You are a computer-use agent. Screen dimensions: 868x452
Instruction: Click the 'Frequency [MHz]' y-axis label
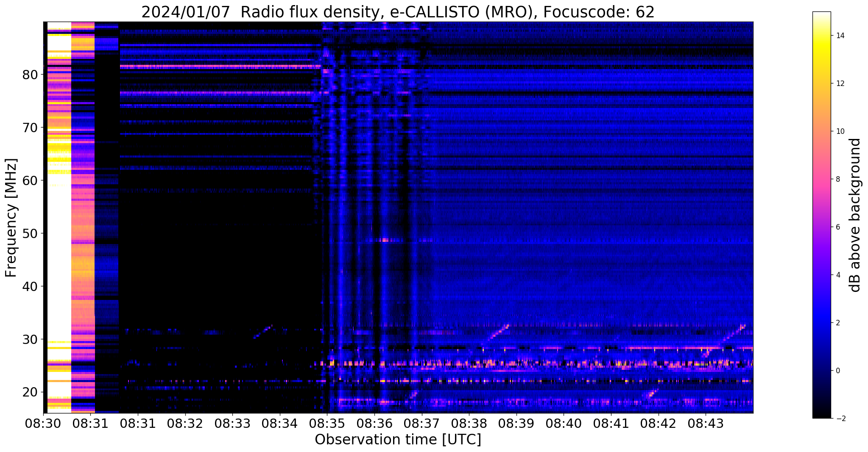click(11, 218)
